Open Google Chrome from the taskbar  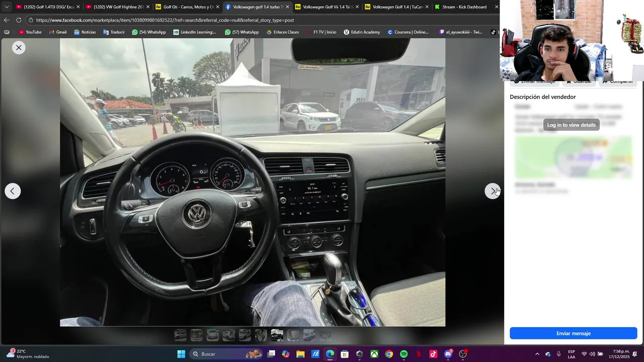click(x=389, y=354)
